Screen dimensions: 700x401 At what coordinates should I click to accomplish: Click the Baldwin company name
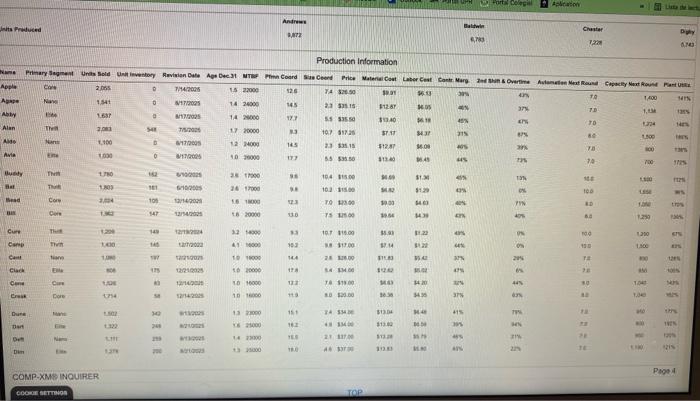[474, 26]
